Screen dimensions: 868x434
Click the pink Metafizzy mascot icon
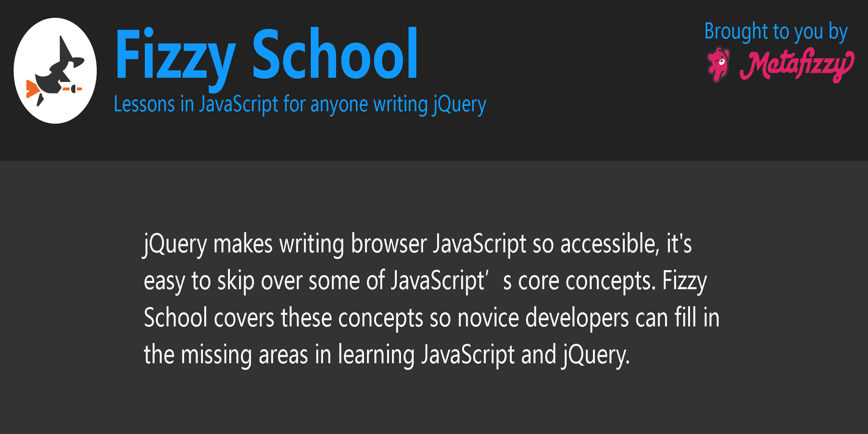[x=718, y=65]
